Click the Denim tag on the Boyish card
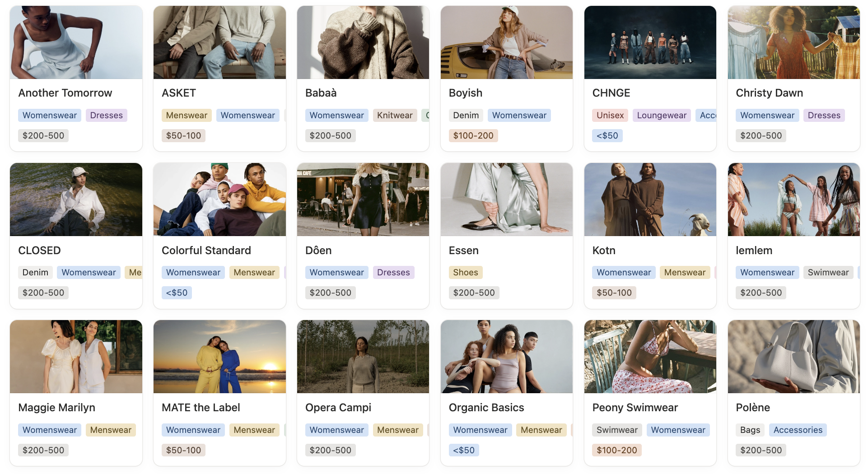 click(466, 116)
